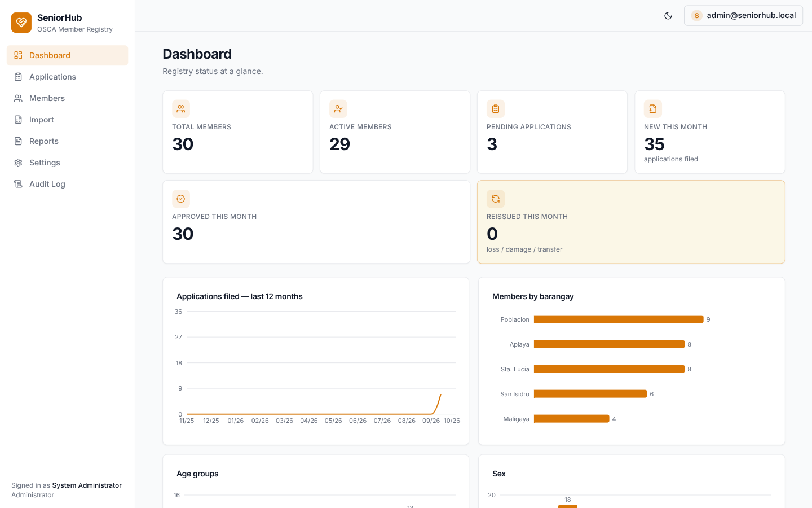Select the Total Members count of 30

183,144
